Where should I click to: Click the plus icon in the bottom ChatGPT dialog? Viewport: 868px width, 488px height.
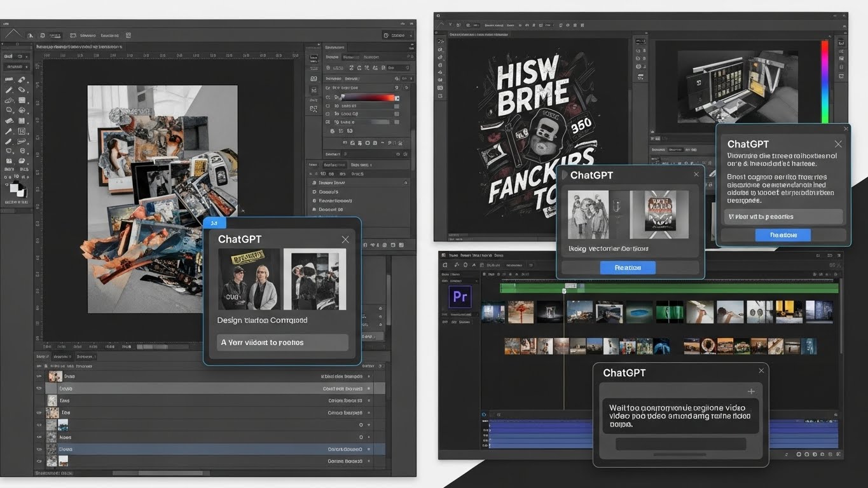751,391
